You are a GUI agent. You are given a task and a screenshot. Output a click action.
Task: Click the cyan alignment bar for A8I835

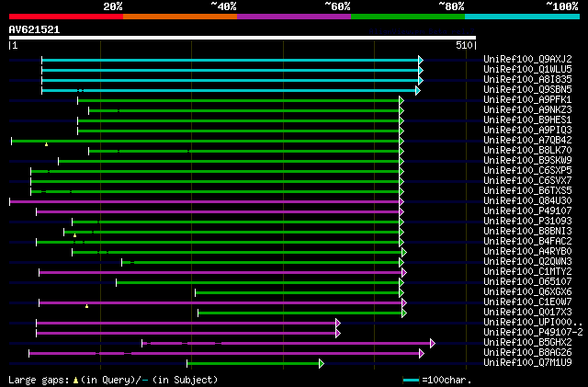231,80
